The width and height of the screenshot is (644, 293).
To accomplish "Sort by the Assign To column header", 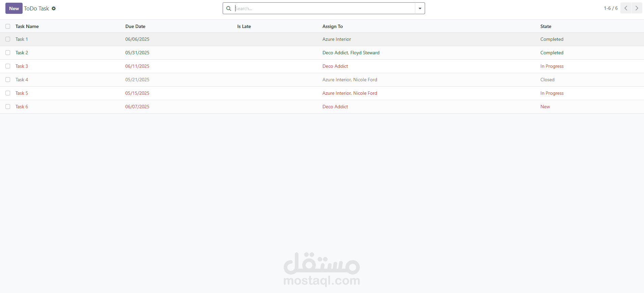I will [x=332, y=26].
